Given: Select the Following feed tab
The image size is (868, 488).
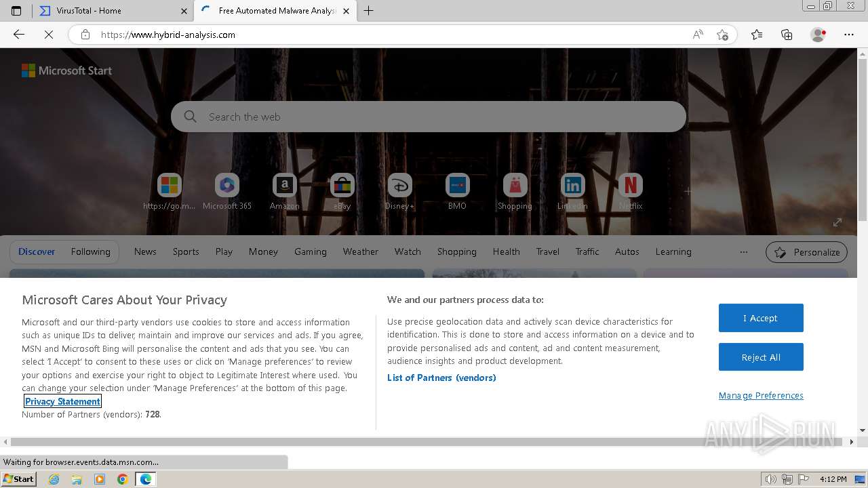Looking at the screenshot, I should click(x=91, y=251).
